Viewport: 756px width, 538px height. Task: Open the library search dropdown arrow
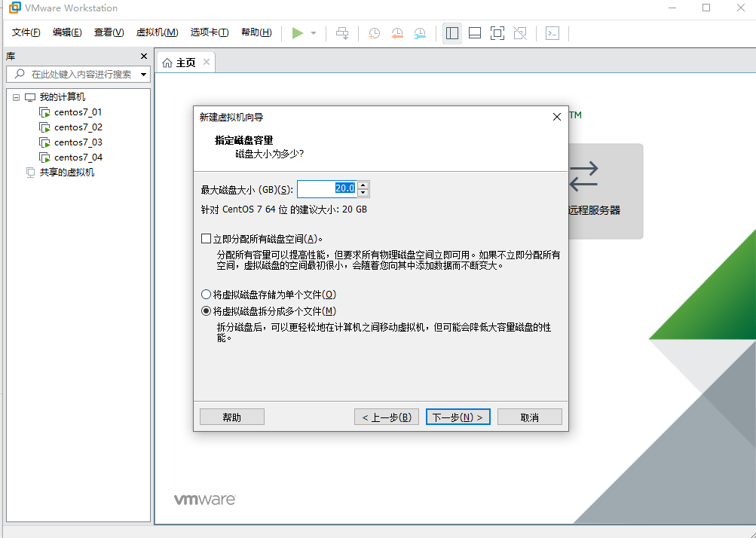[x=142, y=75]
